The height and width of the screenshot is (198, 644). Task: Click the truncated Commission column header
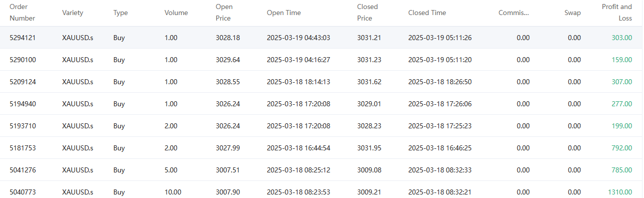click(514, 13)
